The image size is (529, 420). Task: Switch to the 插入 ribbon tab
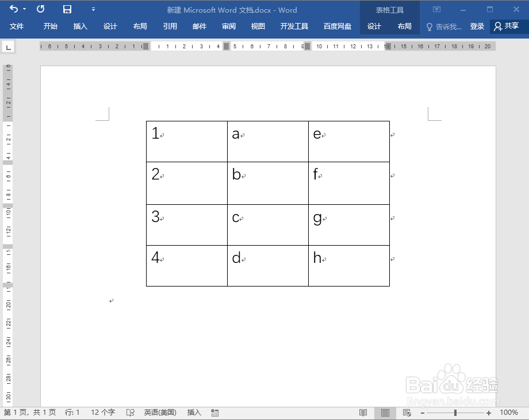coord(80,26)
